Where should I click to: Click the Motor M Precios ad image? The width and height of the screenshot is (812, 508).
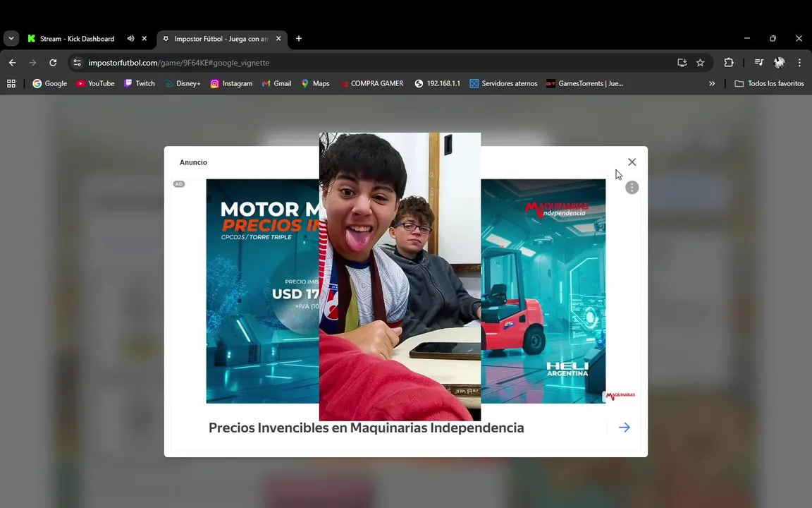pyautogui.click(x=262, y=291)
